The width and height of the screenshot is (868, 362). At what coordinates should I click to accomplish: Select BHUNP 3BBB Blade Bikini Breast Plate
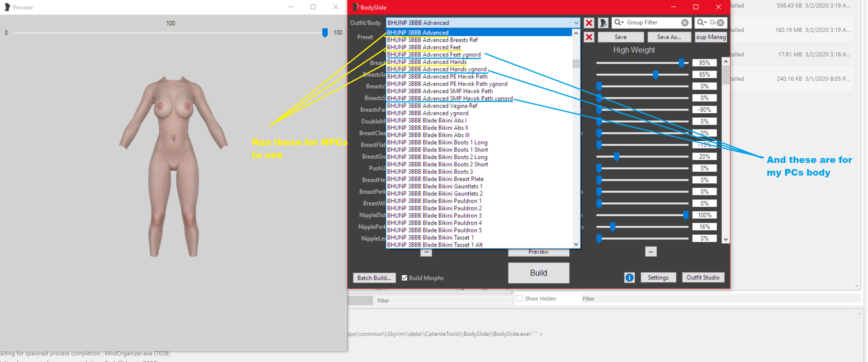[479, 179]
